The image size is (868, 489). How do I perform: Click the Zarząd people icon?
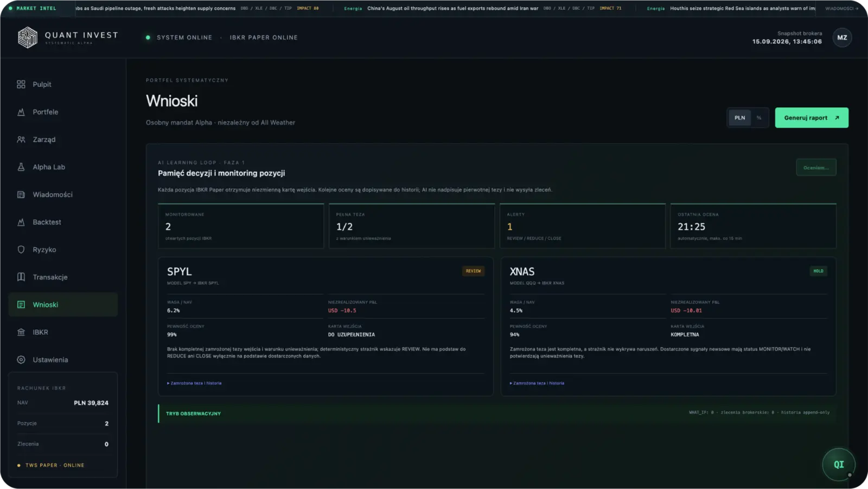click(21, 139)
